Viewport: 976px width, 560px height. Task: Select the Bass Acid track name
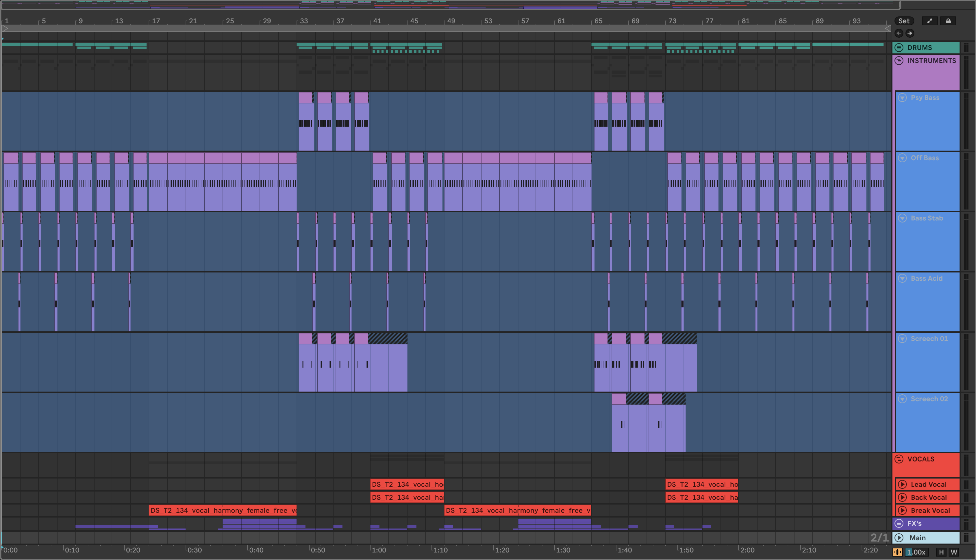click(926, 279)
